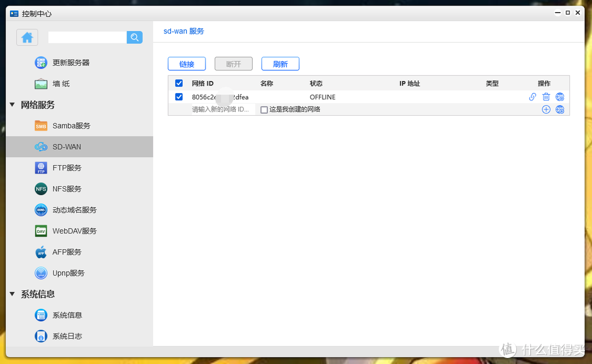This screenshot has width=592, height=364.
Task: Click the Upnp服务 icon
Action: click(x=41, y=273)
